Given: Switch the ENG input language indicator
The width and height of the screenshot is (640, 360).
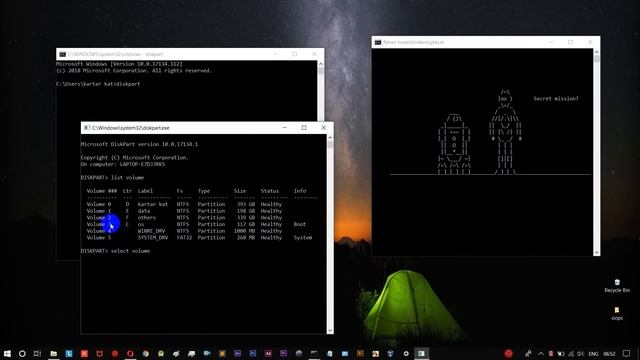Looking at the screenshot, I should click(593, 353).
